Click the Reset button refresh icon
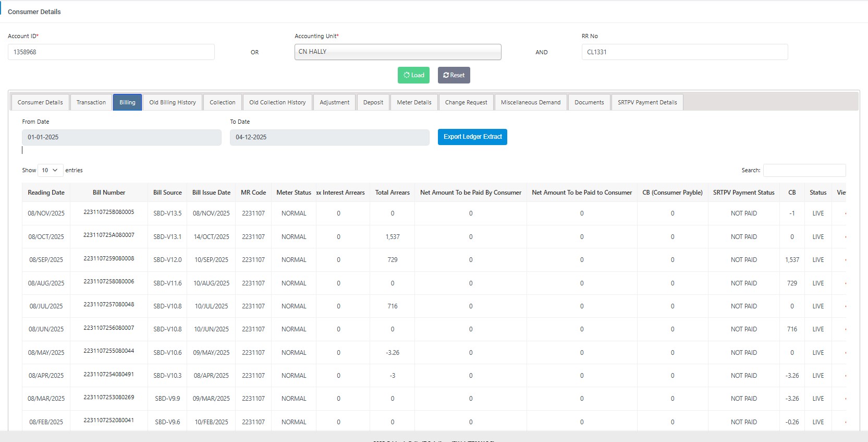 446,75
